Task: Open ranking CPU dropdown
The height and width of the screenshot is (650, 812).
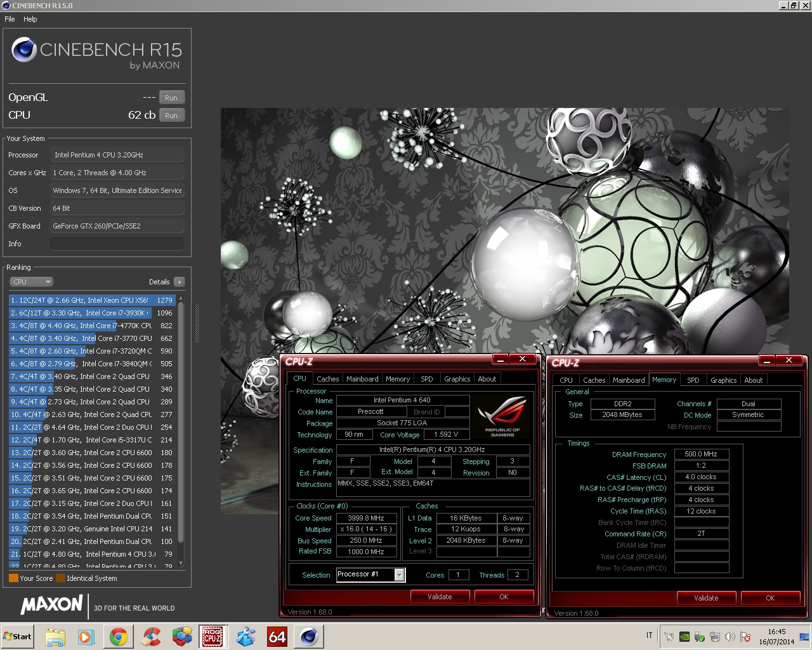Action: (x=31, y=282)
